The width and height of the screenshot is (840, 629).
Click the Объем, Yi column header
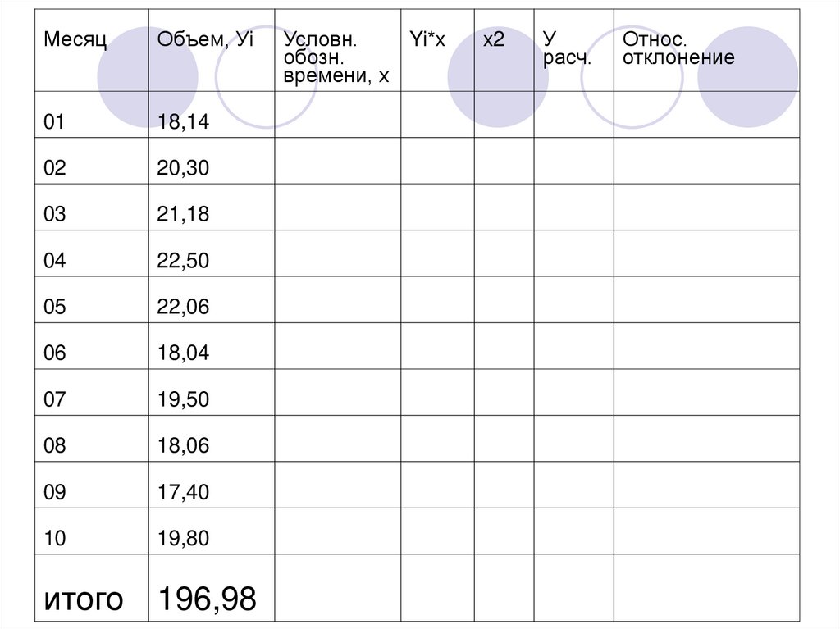tap(197, 39)
